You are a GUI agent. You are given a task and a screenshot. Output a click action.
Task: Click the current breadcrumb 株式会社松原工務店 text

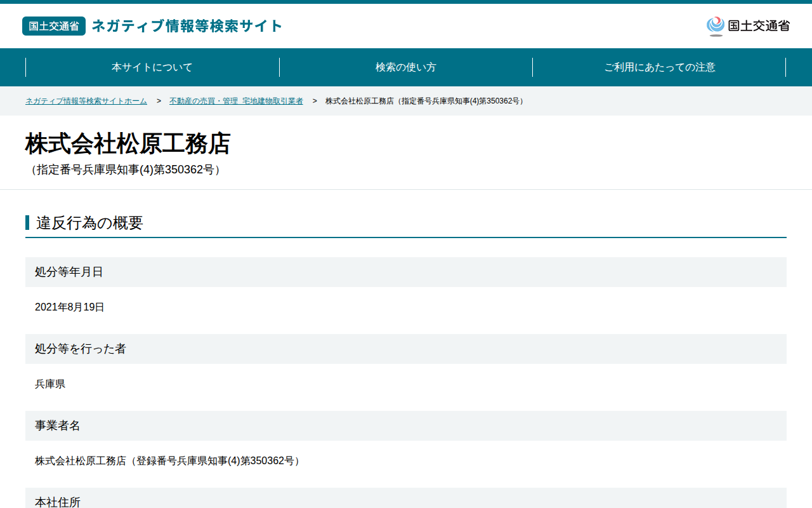(x=426, y=101)
